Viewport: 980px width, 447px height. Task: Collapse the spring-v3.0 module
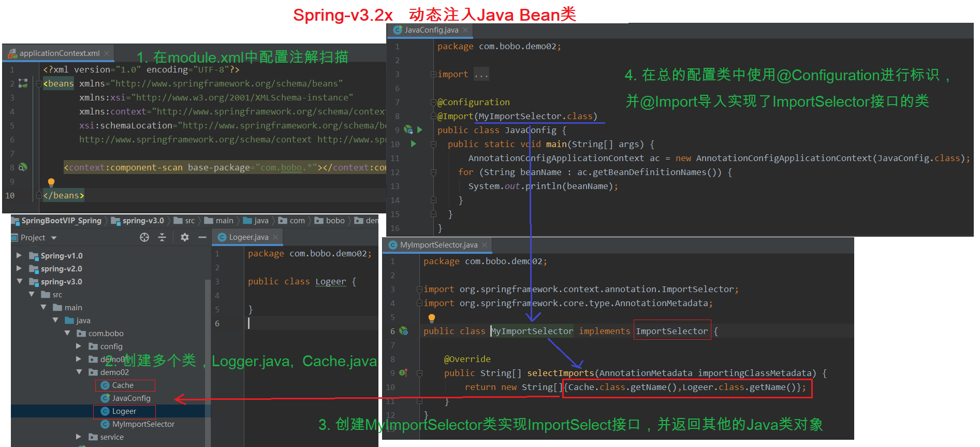(19, 281)
